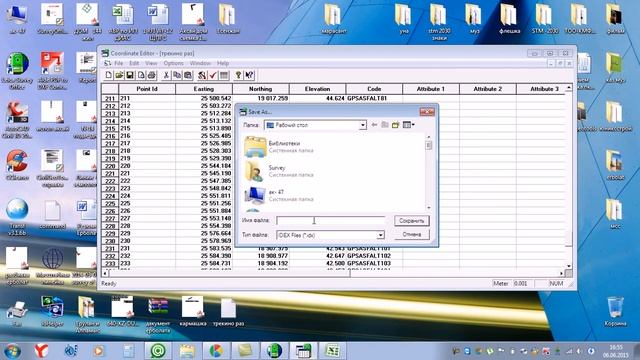This screenshot has width=640, height=360.
Task: Click the Code column header
Action: [x=374, y=89]
